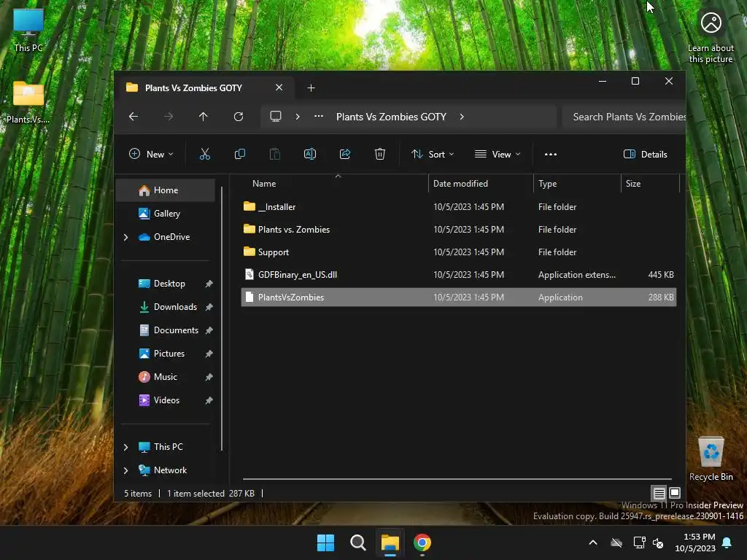Open the View dropdown menu
This screenshot has width=747, height=560.
[x=498, y=155]
